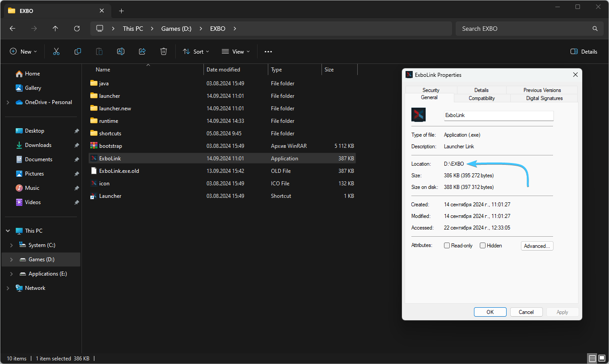The image size is (609, 364).
Task: Click the Copy icon in toolbar
Action: pyautogui.click(x=78, y=52)
